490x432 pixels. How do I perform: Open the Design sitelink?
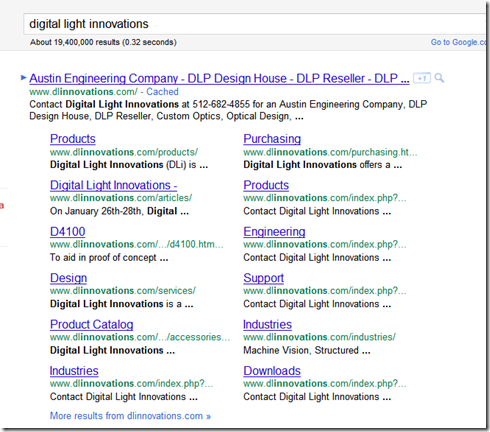point(68,278)
